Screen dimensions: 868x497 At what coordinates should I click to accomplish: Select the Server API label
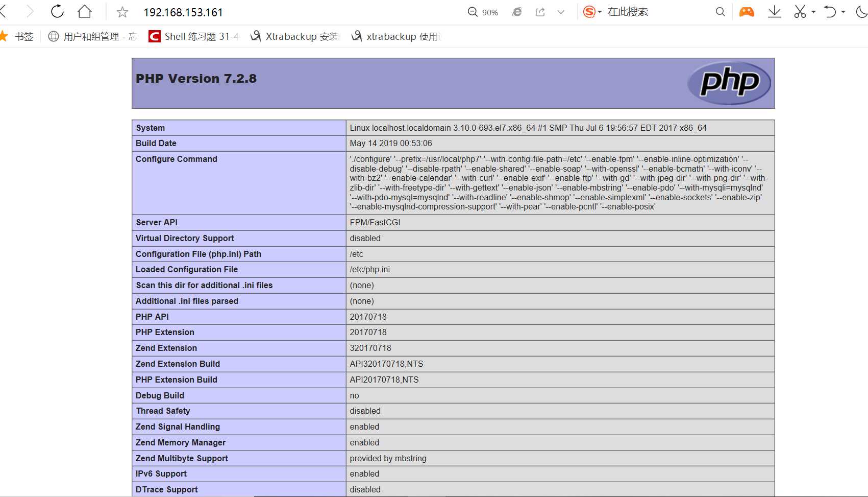tap(157, 222)
